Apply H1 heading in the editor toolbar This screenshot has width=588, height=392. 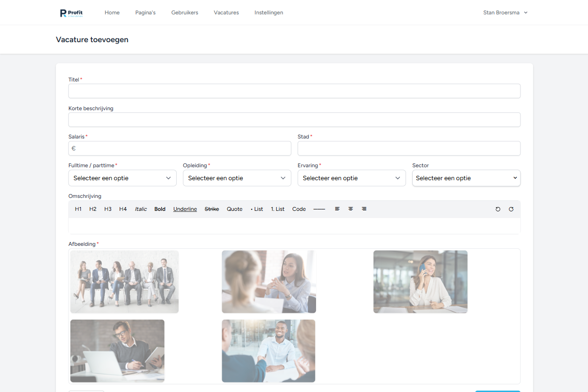click(x=78, y=209)
